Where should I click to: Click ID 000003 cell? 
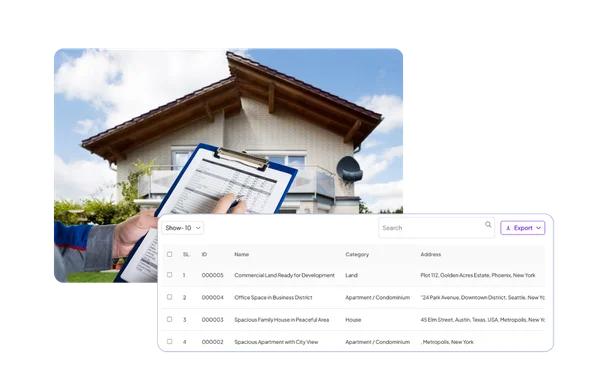coord(212,320)
